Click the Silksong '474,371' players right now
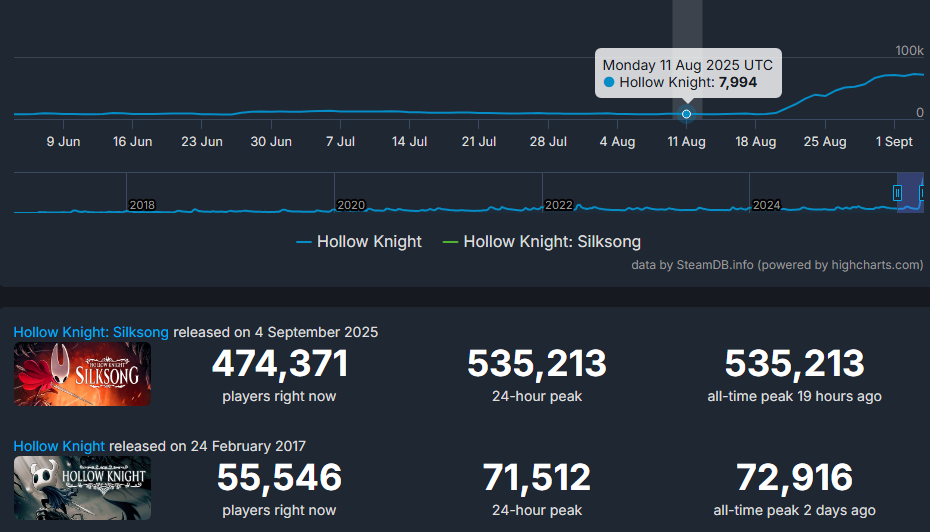Image resolution: width=930 pixels, height=532 pixels. point(279,364)
